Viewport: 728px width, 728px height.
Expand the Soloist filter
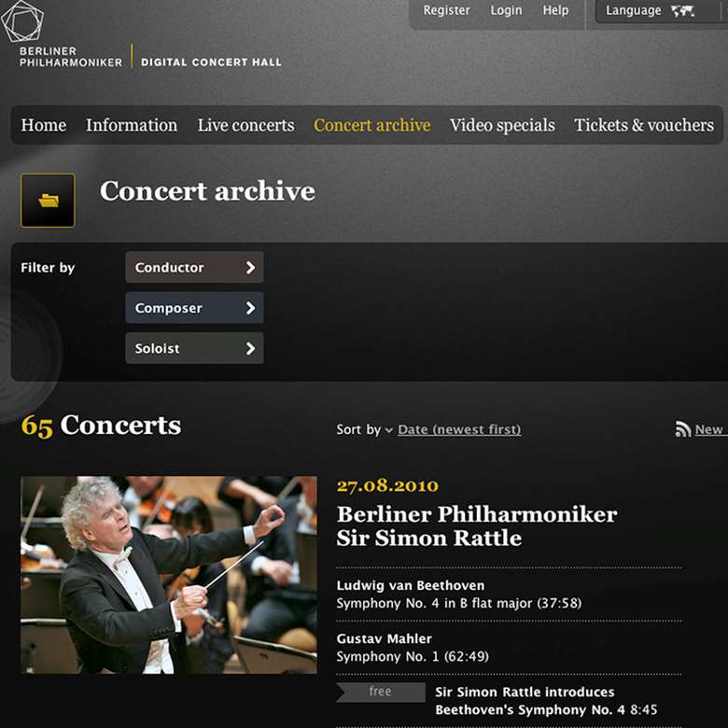(x=194, y=348)
